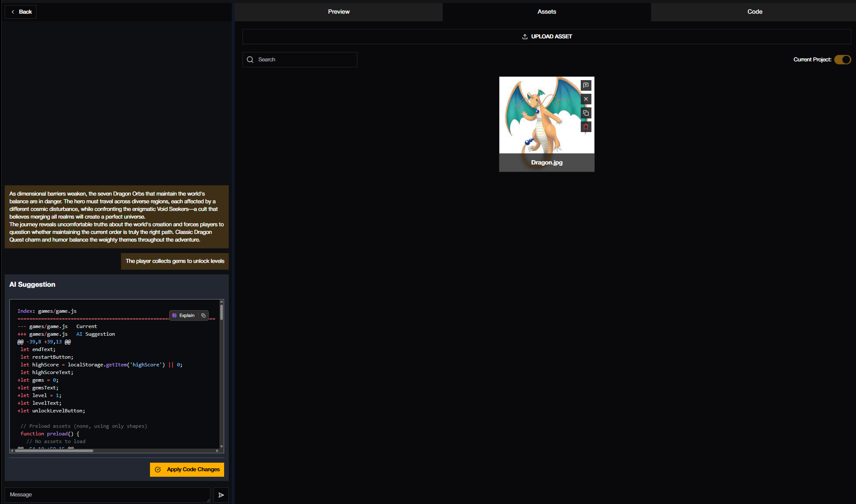
Task: Select the Assets tab
Action: 546,12
